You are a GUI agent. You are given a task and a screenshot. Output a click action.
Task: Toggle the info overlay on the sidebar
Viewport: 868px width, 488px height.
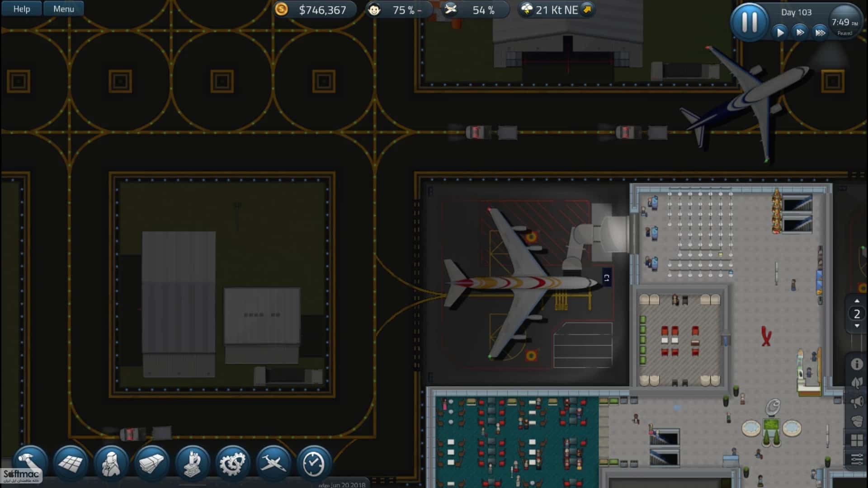tap(857, 363)
